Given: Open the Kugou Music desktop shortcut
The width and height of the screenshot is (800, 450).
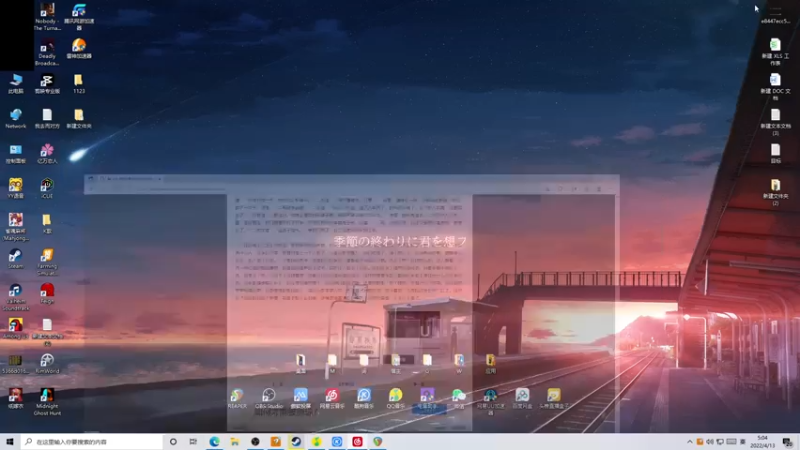Looking at the screenshot, I should 363,398.
